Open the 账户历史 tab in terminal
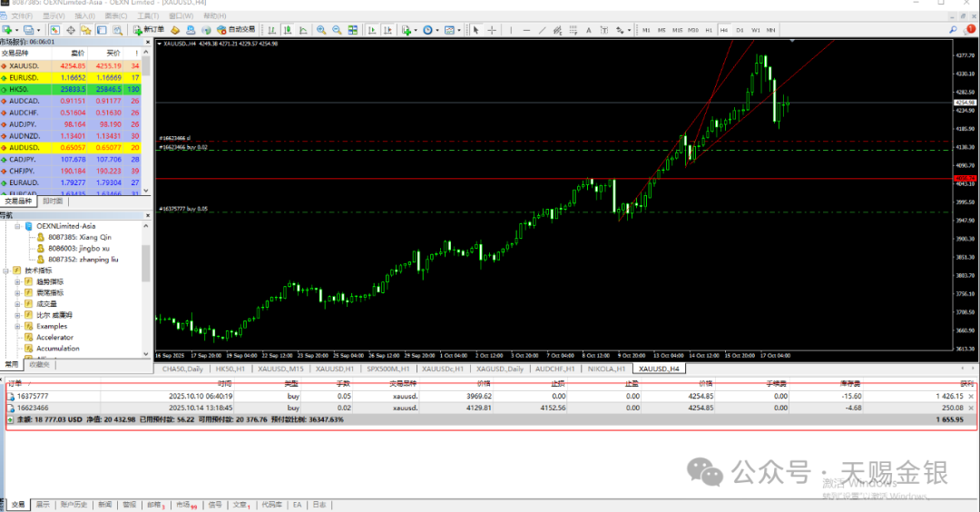The width and height of the screenshot is (980, 512). pos(73,505)
